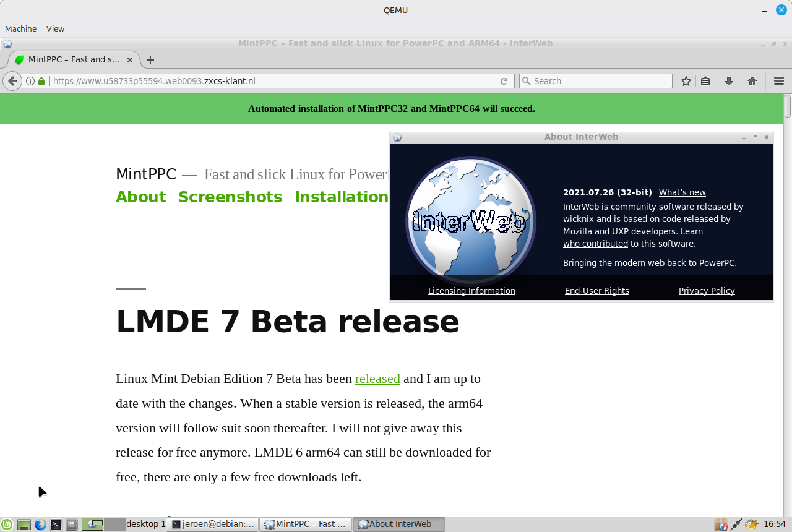Click the package update manager tray icon
This screenshot has height=532, width=792.
click(721, 525)
